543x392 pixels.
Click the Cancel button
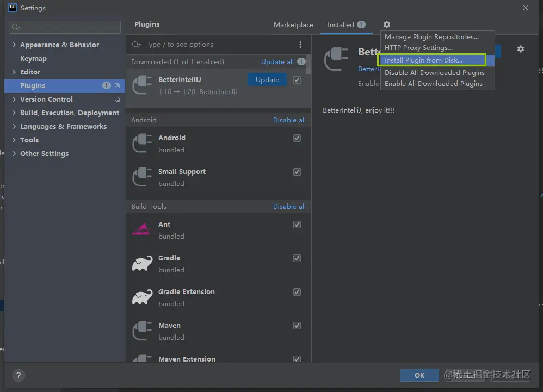tap(465, 375)
